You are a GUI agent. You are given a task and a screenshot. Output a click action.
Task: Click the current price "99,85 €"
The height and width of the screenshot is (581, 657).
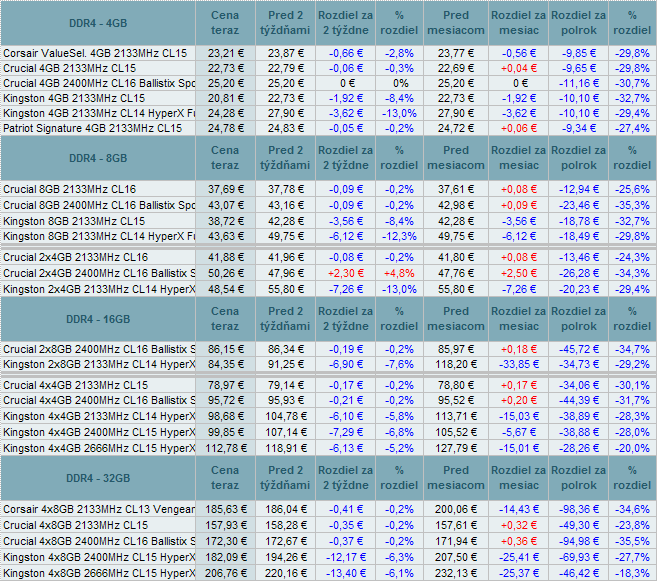(225, 432)
